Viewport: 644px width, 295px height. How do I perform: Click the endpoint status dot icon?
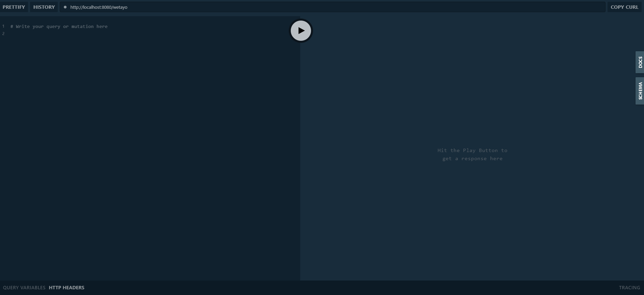pos(65,7)
